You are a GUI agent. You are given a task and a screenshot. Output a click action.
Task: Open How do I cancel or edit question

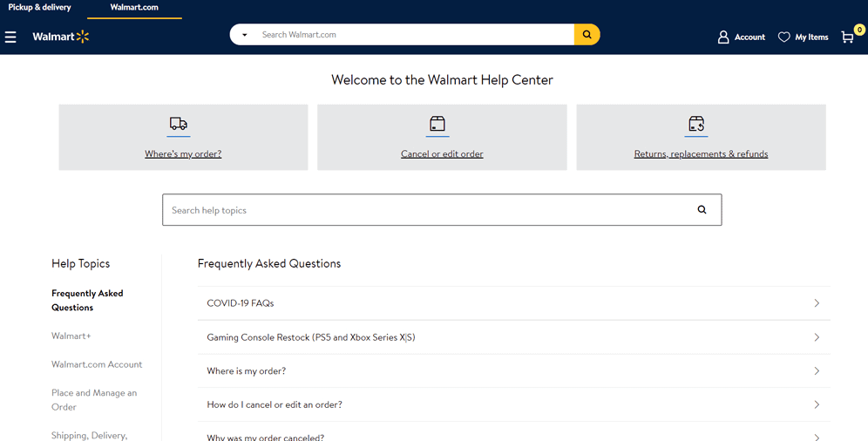275,404
